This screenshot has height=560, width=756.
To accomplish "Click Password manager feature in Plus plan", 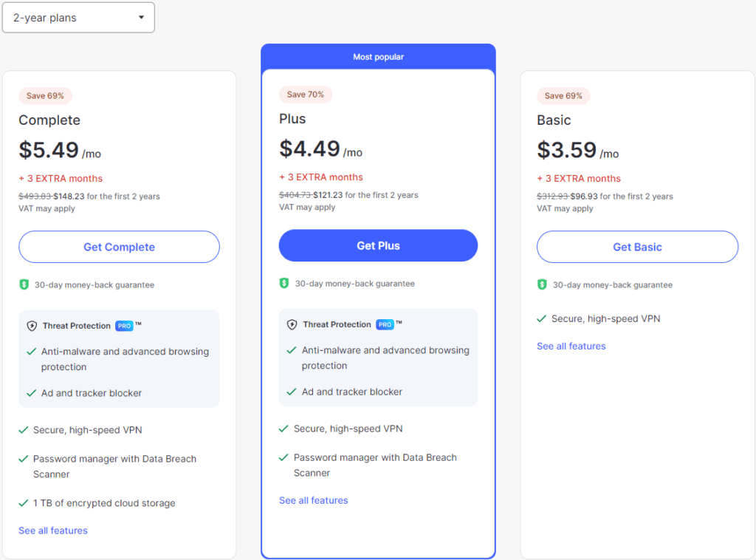I will coord(375,465).
